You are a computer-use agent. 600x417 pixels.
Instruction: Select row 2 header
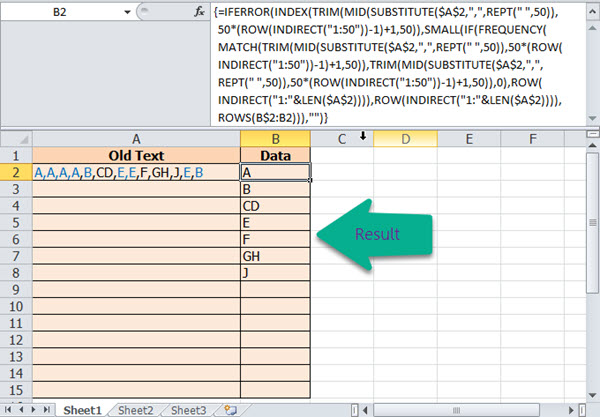point(15,172)
